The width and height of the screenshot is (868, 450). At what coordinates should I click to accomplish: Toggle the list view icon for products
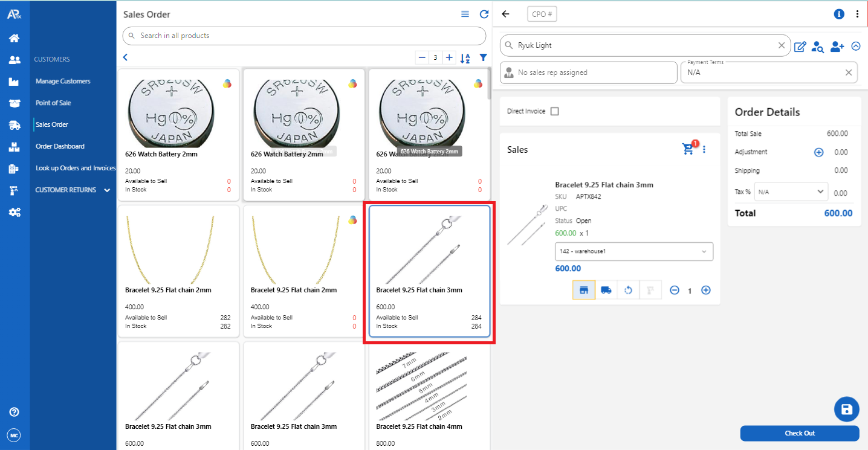point(465,14)
